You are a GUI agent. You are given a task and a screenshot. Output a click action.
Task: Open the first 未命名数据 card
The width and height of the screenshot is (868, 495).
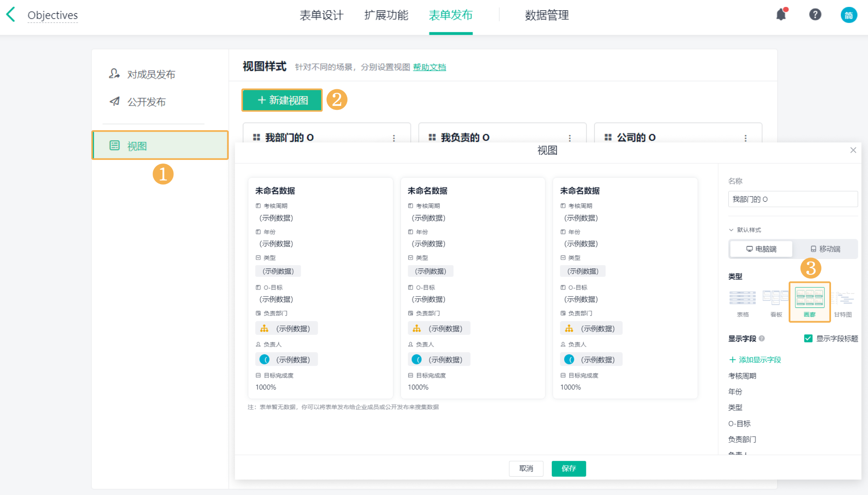click(x=321, y=288)
